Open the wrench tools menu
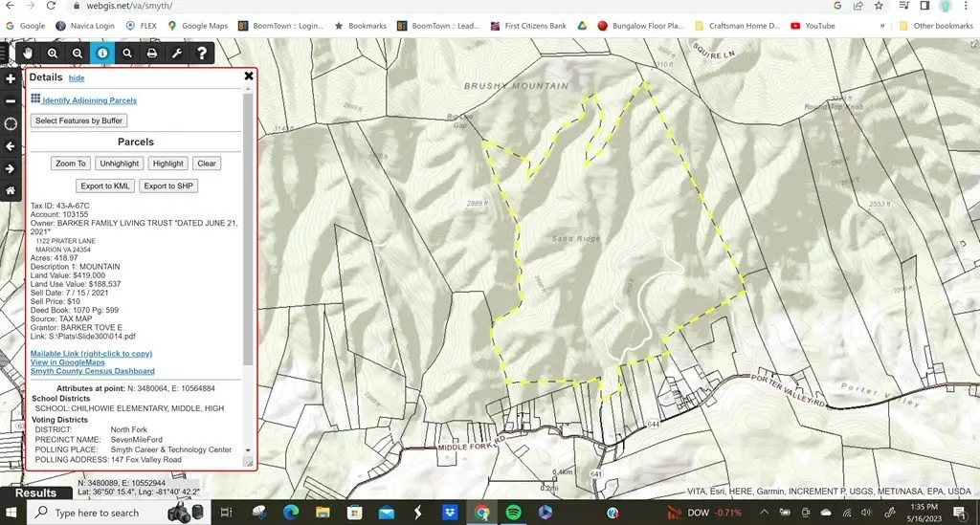 [x=177, y=54]
